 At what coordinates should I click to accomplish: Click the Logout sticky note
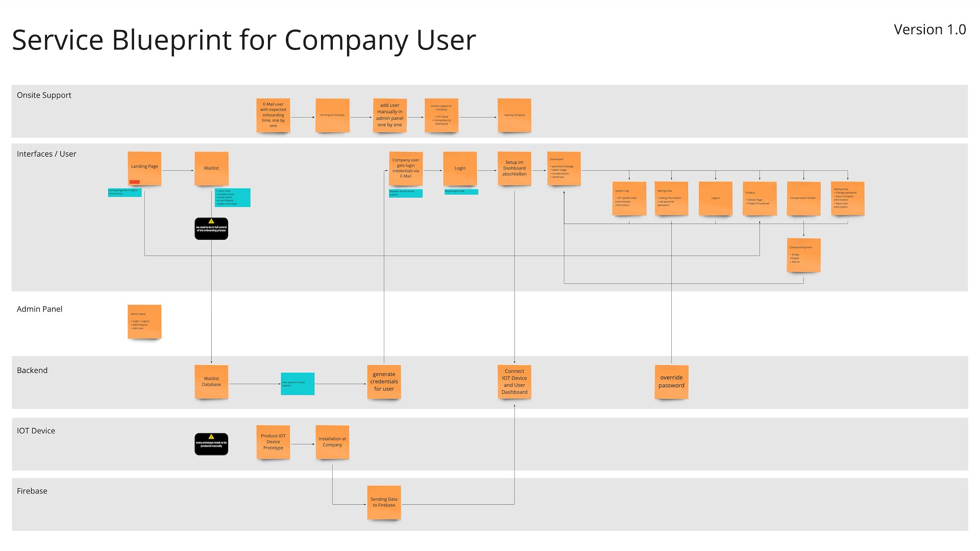point(715,198)
